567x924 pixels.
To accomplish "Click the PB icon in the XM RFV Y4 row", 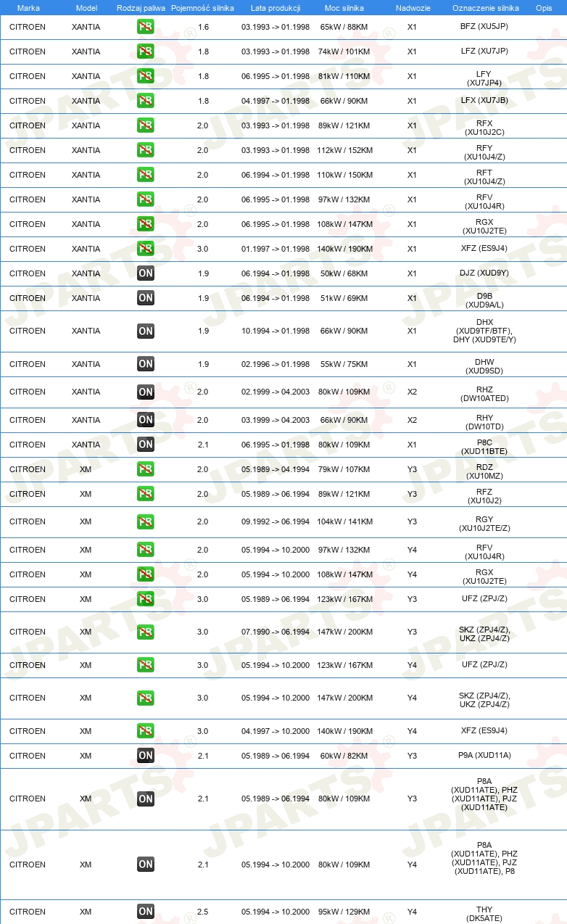I will (x=146, y=550).
